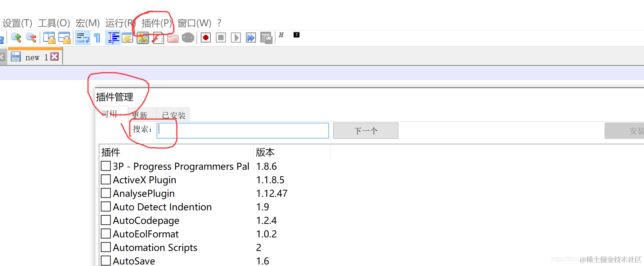Select the new 1 document tab

coord(36,57)
